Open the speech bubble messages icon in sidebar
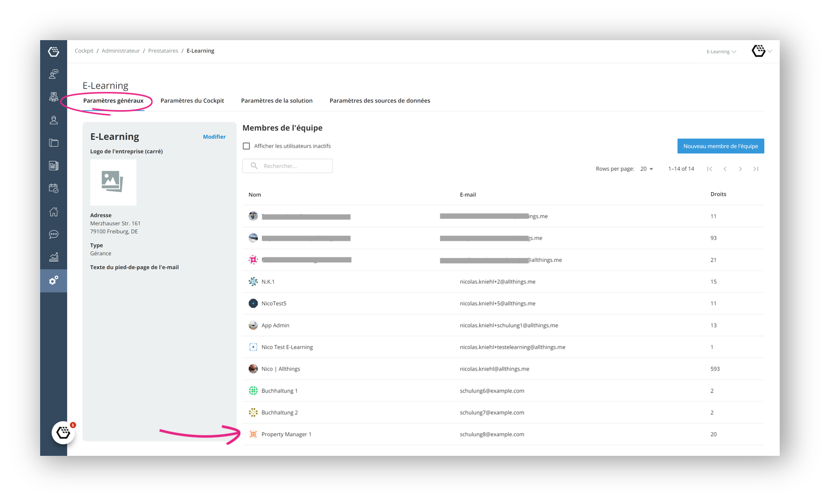The image size is (831, 504). point(54,234)
